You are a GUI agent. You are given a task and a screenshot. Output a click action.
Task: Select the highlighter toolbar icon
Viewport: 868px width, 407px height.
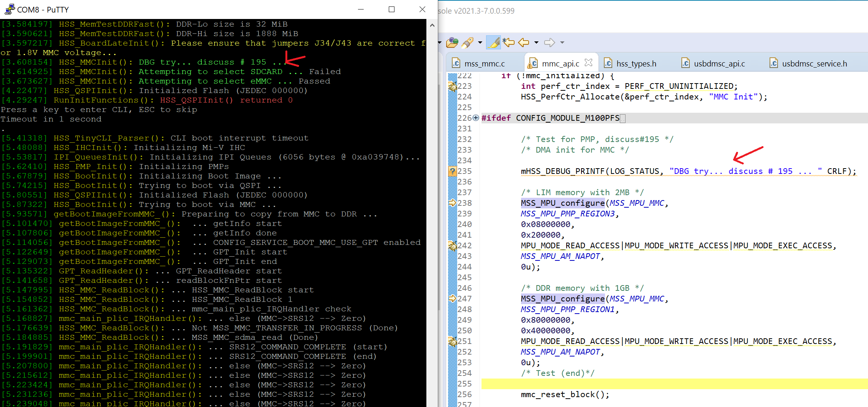(493, 43)
